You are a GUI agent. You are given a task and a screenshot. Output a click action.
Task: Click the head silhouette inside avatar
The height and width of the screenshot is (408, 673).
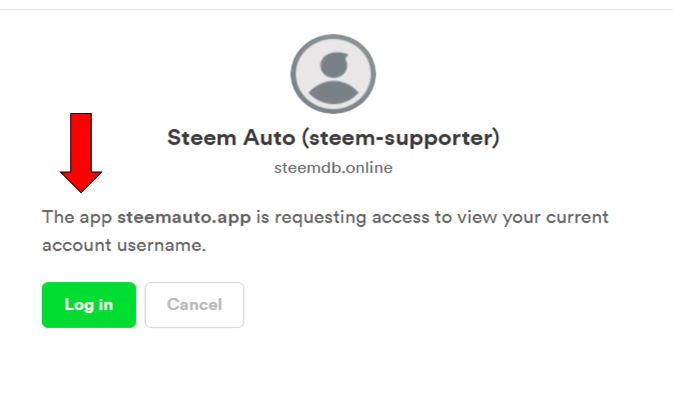point(333,65)
